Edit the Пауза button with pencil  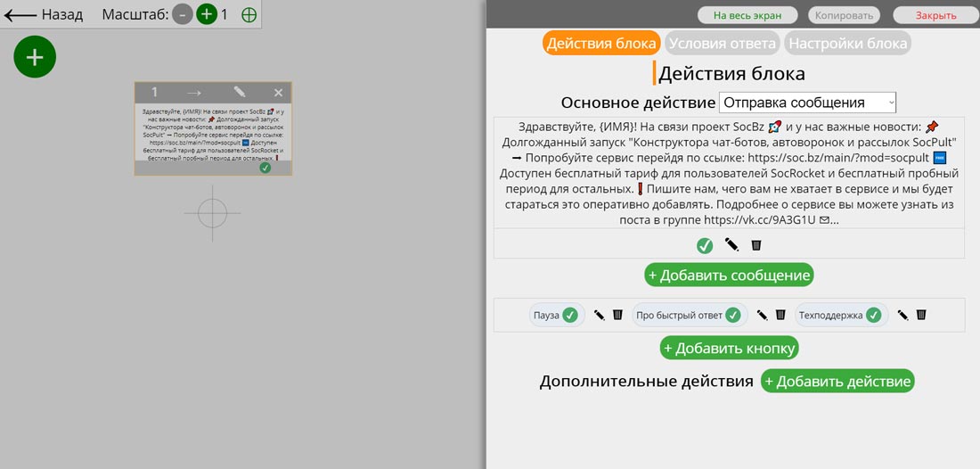point(600,315)
